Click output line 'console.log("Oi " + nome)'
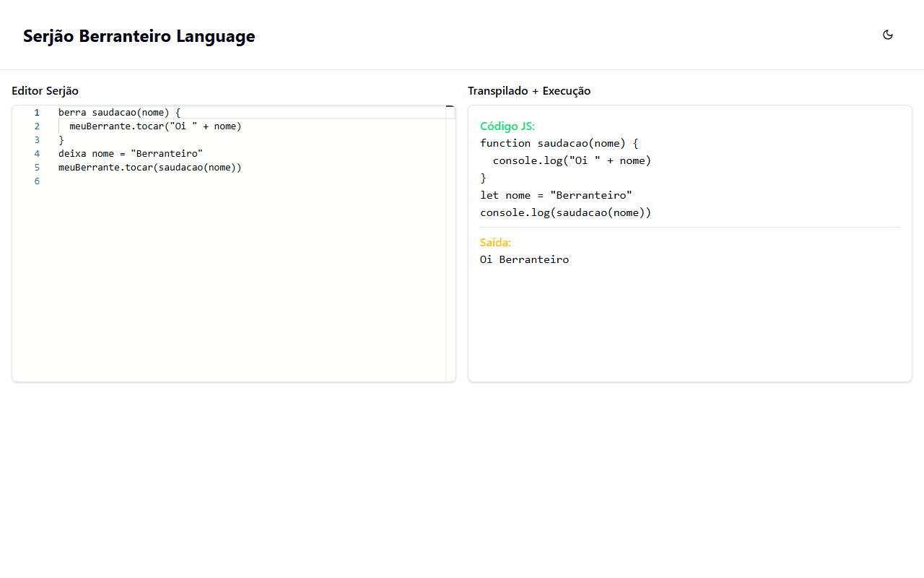This screenshot has height=578, width=924. point(572,160)
